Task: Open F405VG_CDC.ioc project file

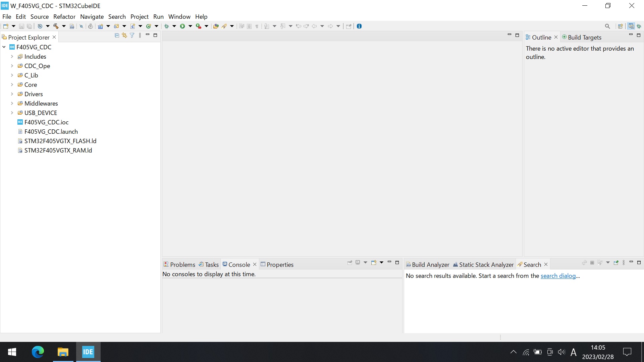Action: click(46, 122)
